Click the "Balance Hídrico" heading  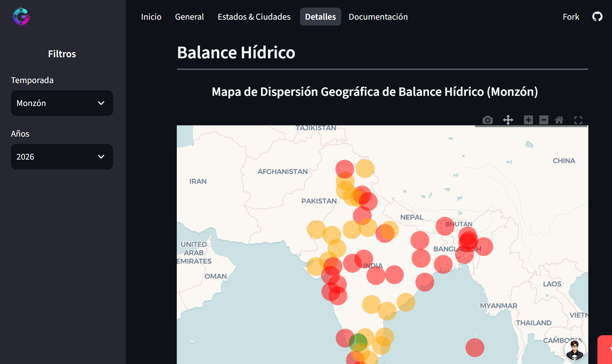[236, 52]
